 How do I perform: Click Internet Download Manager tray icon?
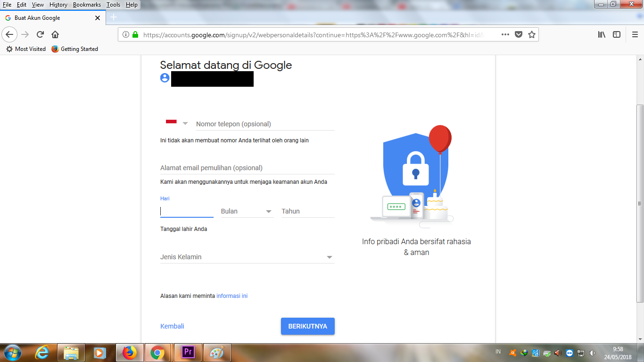[x=524, y=353]
